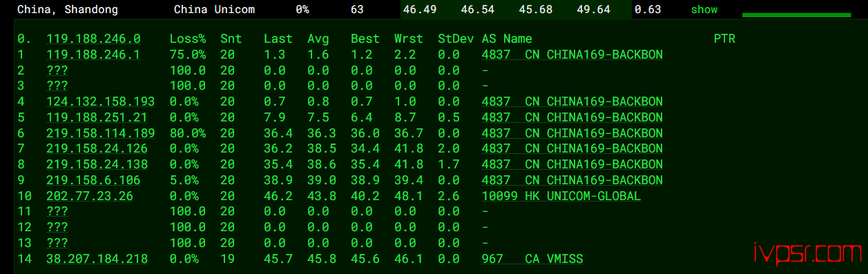Open AS 10099 HK UNICOM-GLOBAL link
The height and width of the screenshot is (274, 868).
click(x=561, y=196)
